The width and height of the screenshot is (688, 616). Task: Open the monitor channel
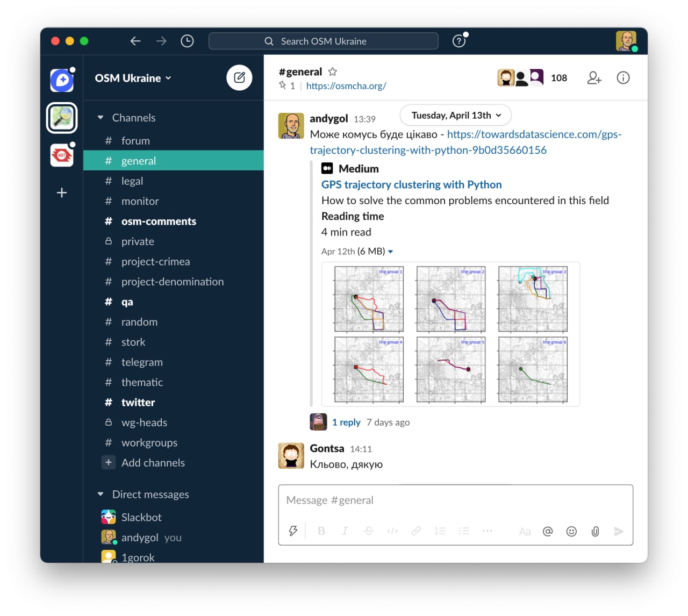click(174, 201)
